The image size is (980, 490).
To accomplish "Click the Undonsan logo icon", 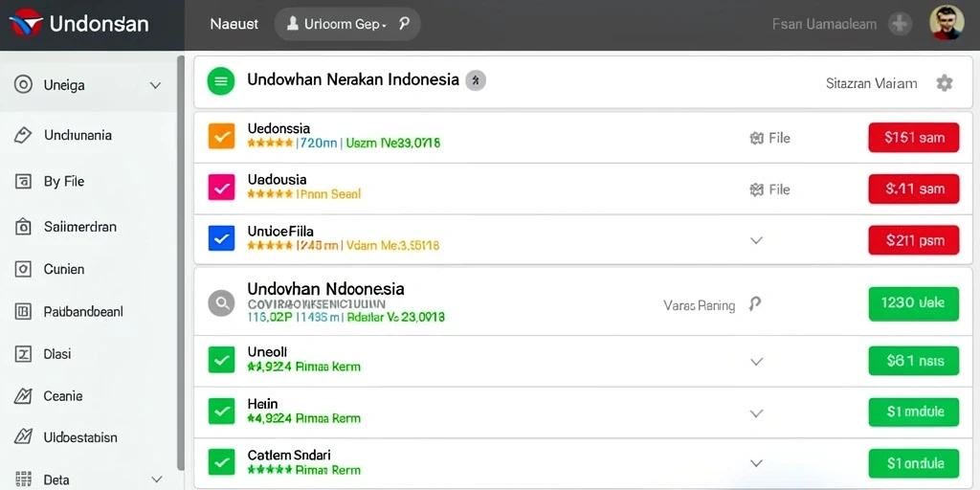I will 26,24.
